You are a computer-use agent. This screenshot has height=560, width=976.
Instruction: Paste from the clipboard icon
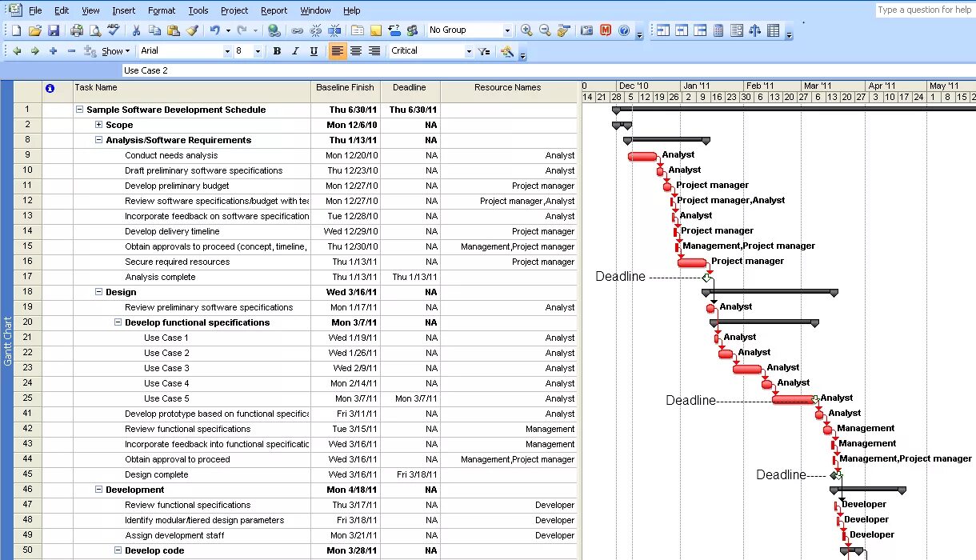coord(174,30)
